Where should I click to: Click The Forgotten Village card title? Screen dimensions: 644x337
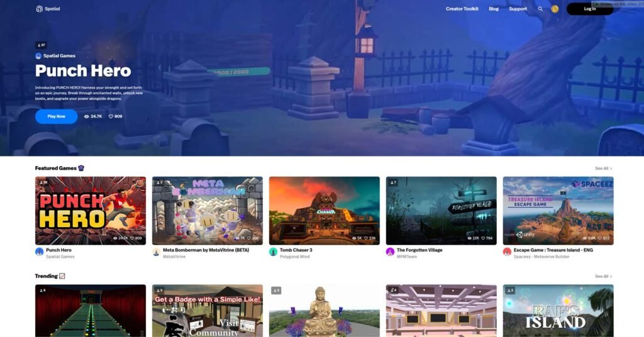click(x=419, y=250)
